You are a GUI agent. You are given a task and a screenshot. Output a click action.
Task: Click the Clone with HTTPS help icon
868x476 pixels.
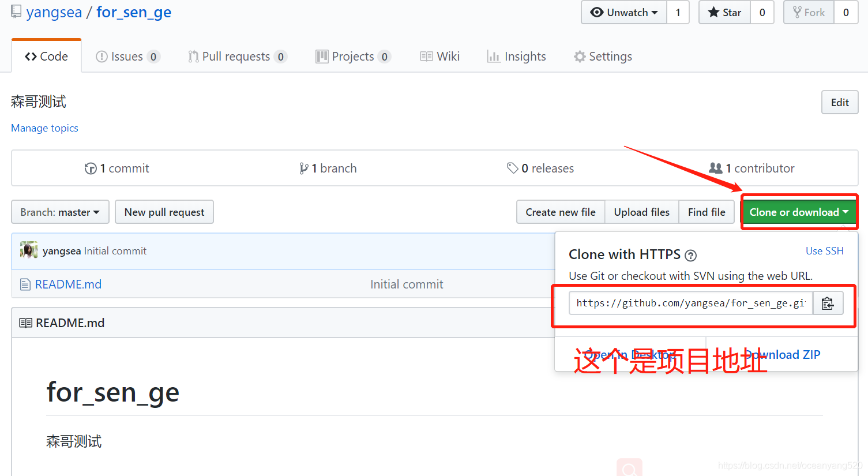pyautogui.click(x=690, y=255)
